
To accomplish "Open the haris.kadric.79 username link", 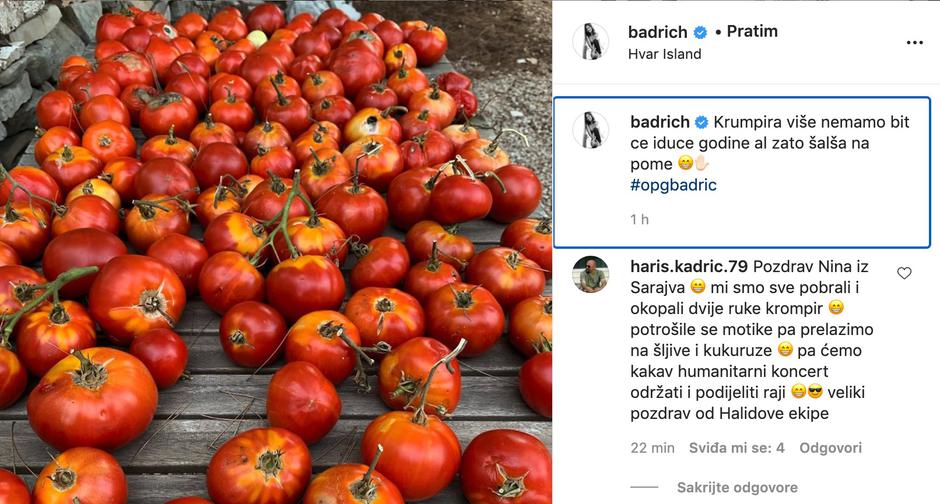I will pyautogui.click(x=689, y=269).
